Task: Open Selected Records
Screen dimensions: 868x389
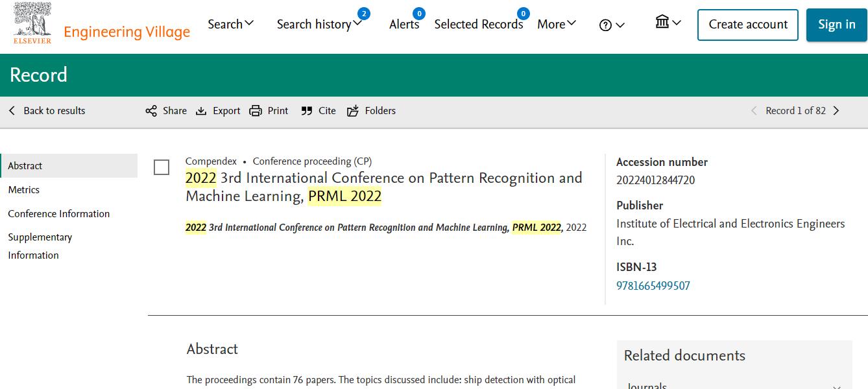Action: click(x=479, y=24)
